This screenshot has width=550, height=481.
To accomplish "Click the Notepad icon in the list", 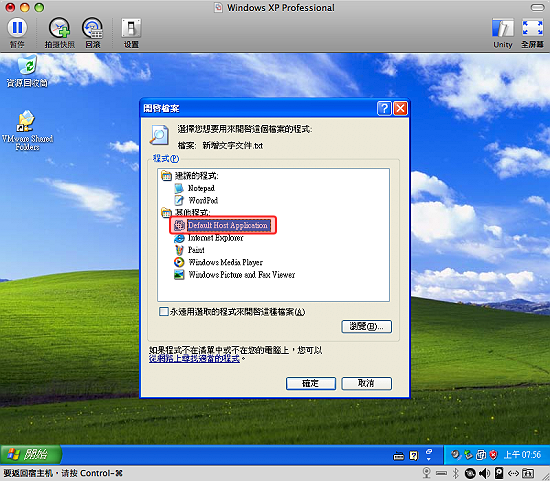I will pos(179,188).
